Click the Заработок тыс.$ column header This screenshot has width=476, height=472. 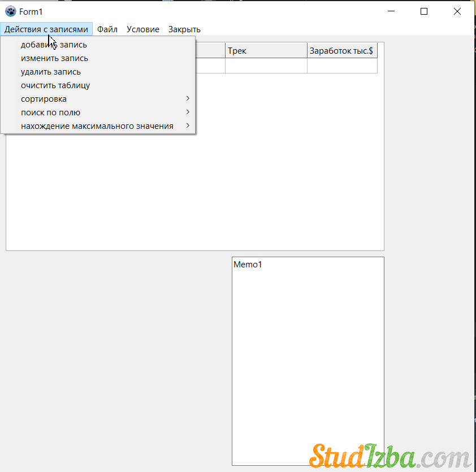click(343, 51)
